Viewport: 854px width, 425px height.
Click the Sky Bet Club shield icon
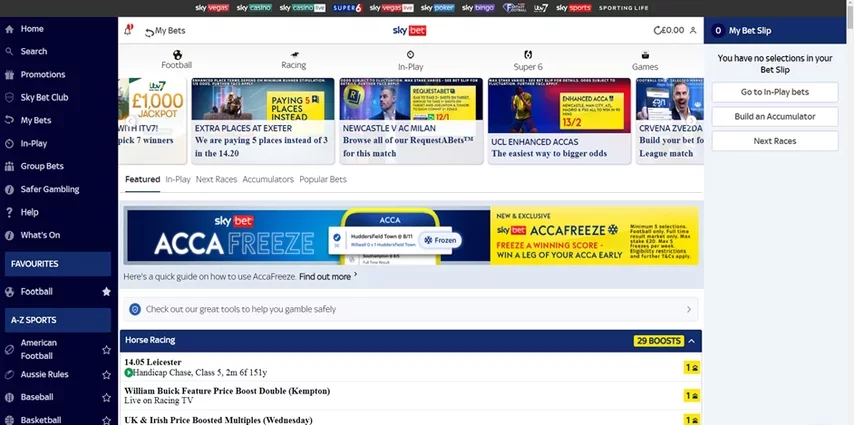click(x=9, y=98)
